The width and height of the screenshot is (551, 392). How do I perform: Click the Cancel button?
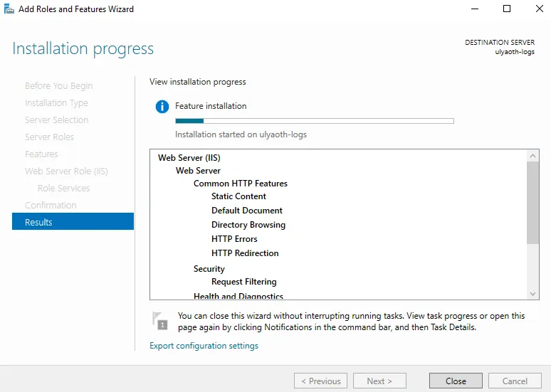[515, 381]
